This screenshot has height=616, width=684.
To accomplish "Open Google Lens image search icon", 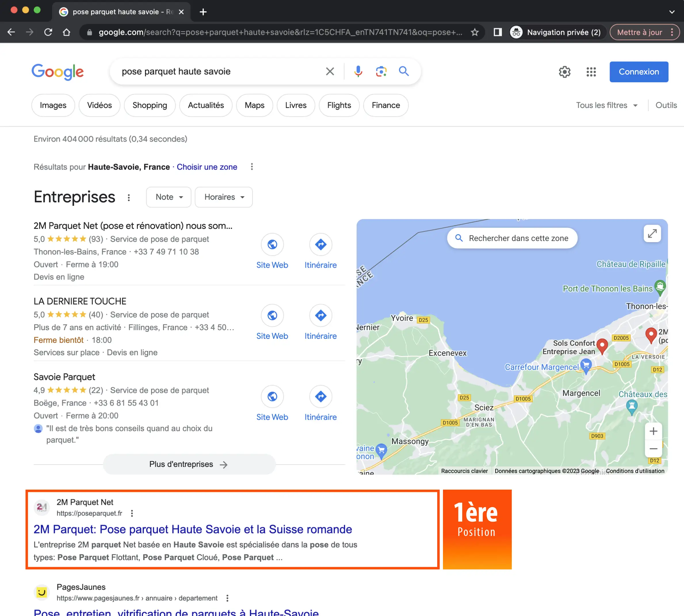I will point(381,71).
